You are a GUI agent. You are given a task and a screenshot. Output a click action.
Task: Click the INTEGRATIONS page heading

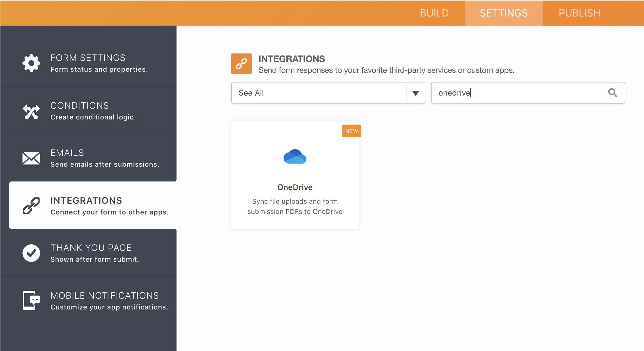(292, 59)
